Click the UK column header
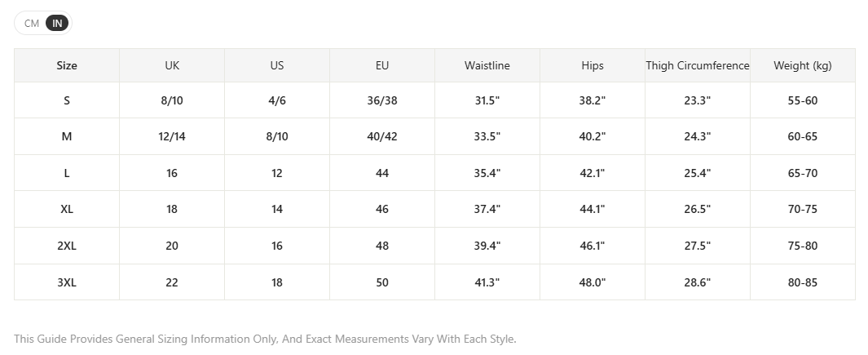868x355 pixels. coord(172,65)
